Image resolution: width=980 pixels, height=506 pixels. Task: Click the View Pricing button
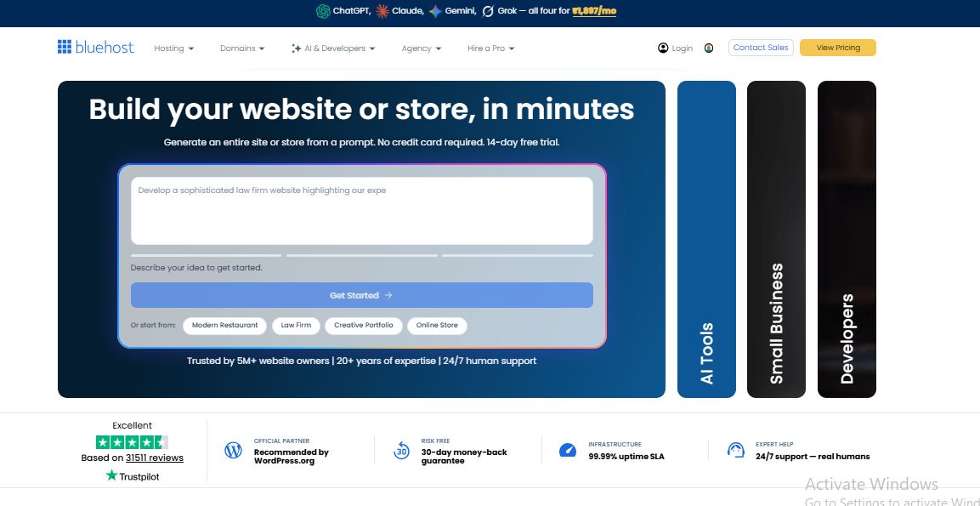(837, 48)
